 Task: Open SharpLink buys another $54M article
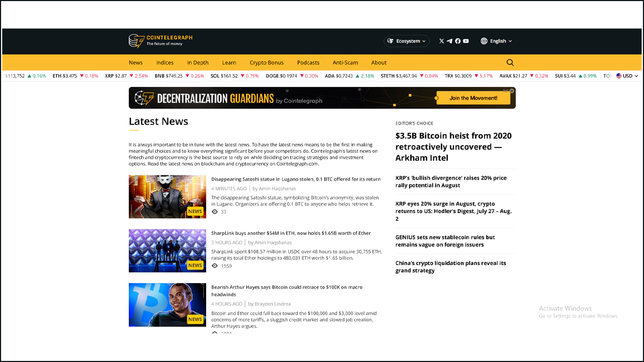[x=291, y=233]
